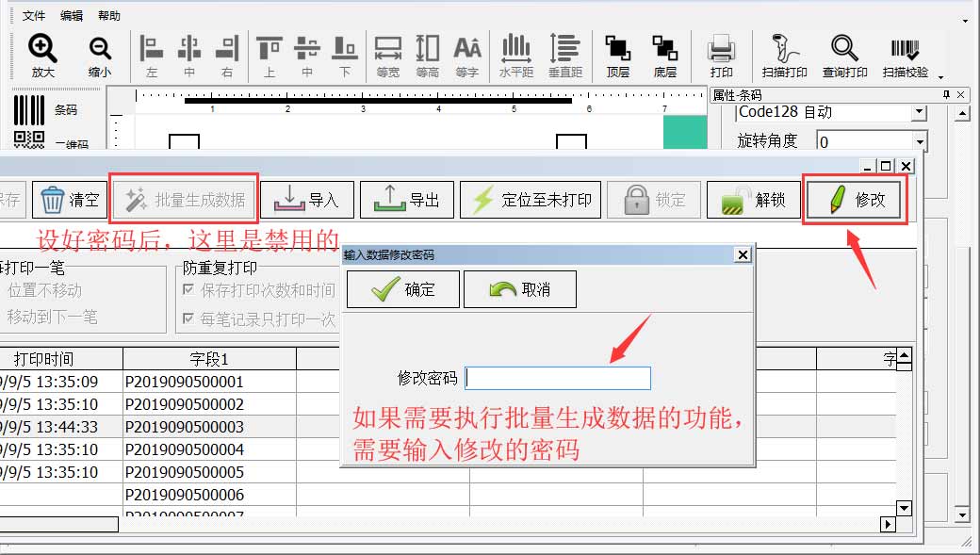The image size is (980, 555).
Task: Open the 文件 menu
Action: pos(34,16)
